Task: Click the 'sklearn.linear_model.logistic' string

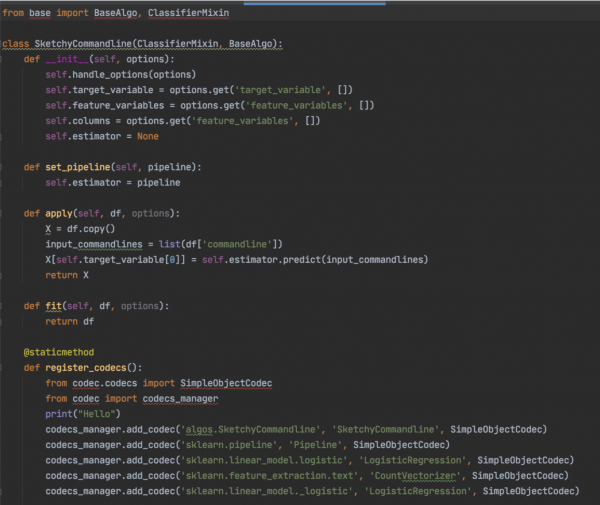Action: click(x=264, y=460)
